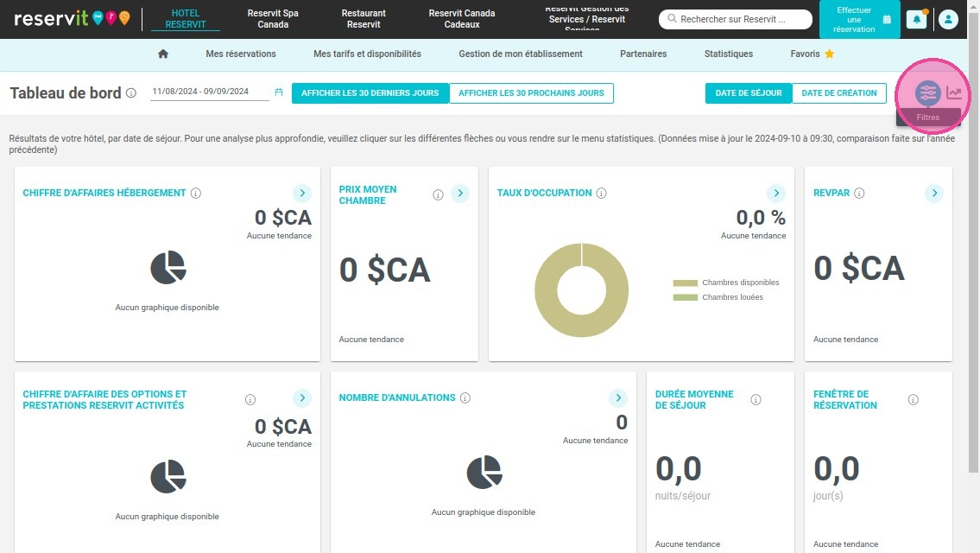Show info for Nombre d'annulations
This screenshot has height=553, width=980.
click(465, 397)
